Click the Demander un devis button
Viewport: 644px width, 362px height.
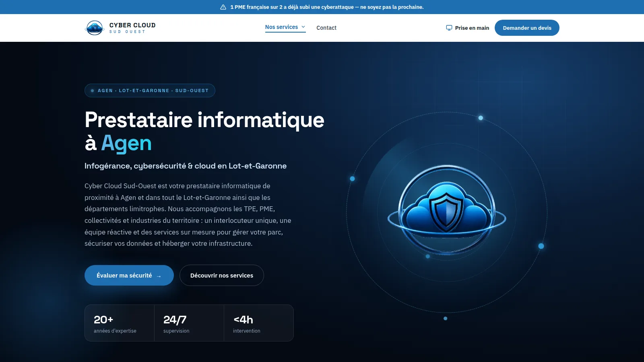tap(527, 28)
